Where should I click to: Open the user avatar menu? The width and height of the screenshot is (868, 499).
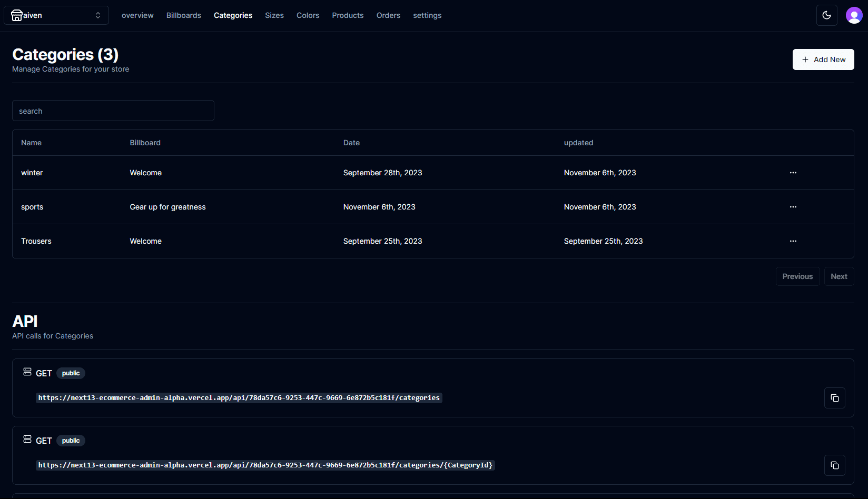point(854,15)
